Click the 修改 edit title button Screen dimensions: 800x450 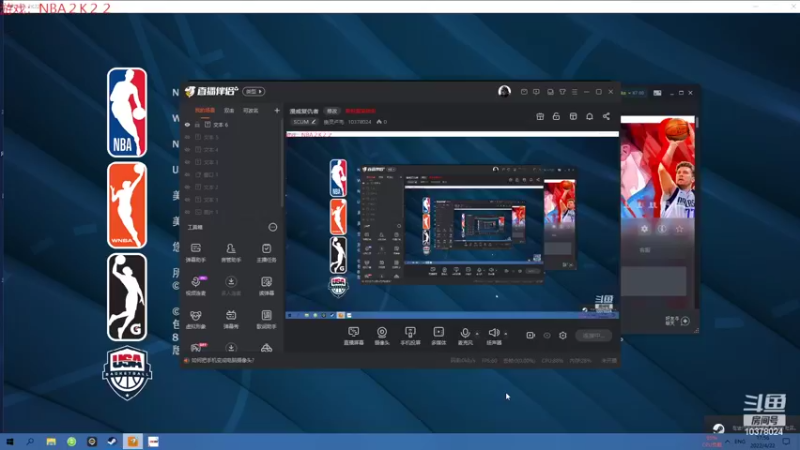[x=332, y=111]
